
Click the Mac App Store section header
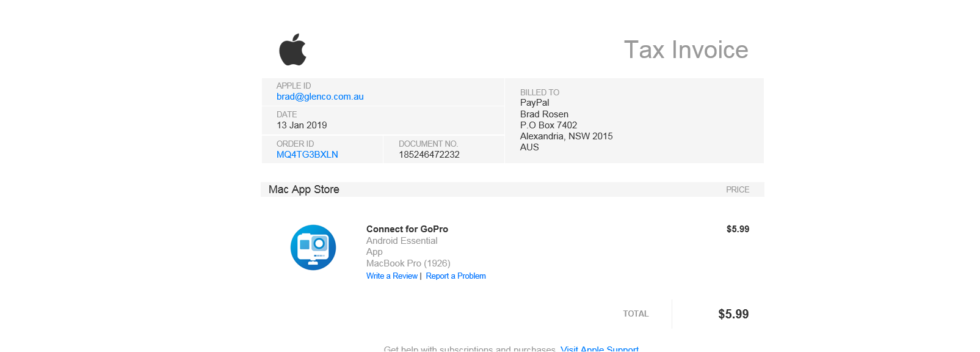tap(303, 189)
